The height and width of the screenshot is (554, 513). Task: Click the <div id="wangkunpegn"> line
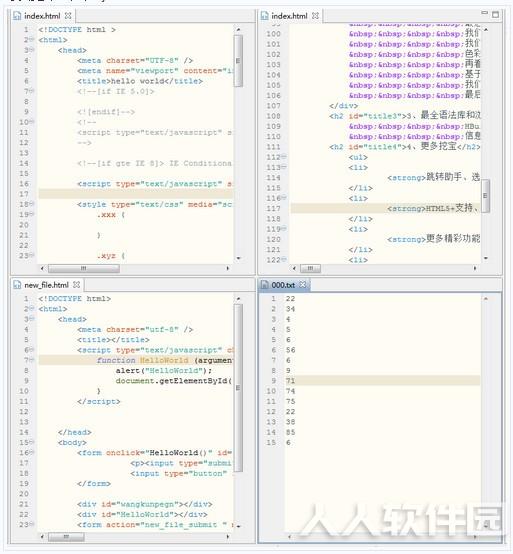[x=145, y=504]
